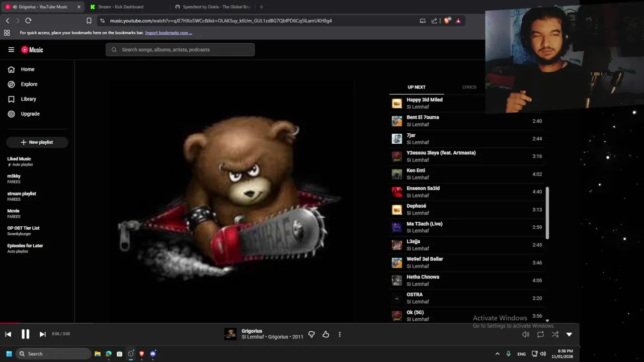
Task: Play Dephasé from queue
Action: pyautogui.click(x=467, y=209)
